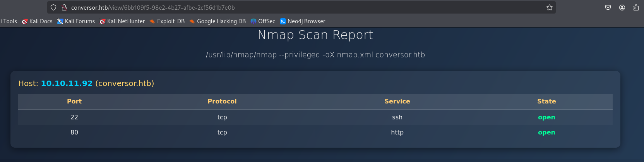Open the Pocket save icon
Screen dimensions: 644x162
tap(608, 7)
